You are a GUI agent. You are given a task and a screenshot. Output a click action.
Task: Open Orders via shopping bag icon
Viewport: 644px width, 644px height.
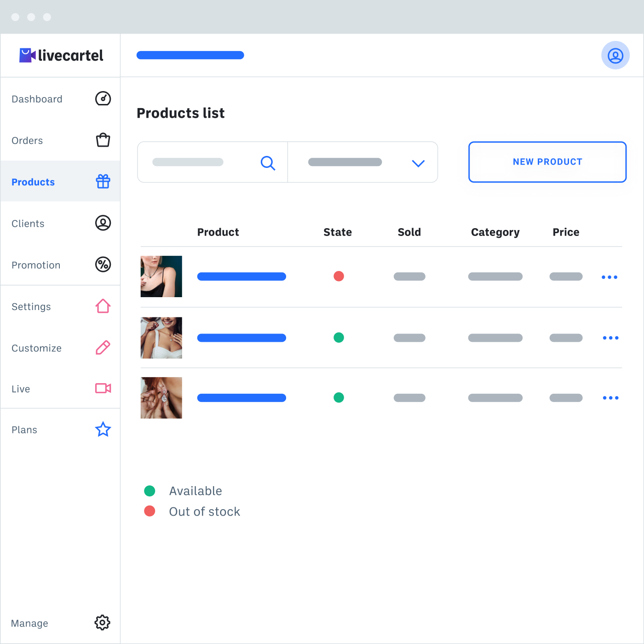point(103,140)
